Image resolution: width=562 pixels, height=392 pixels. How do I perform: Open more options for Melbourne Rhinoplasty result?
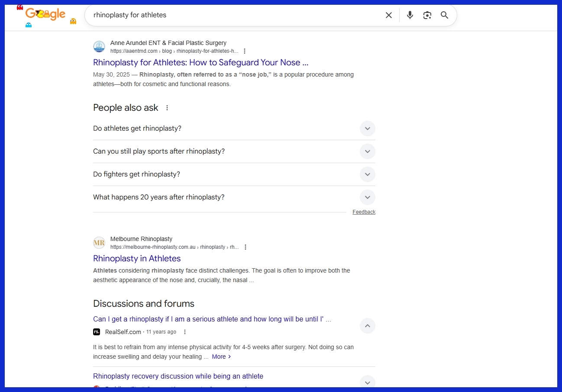(x=245, y=247)
